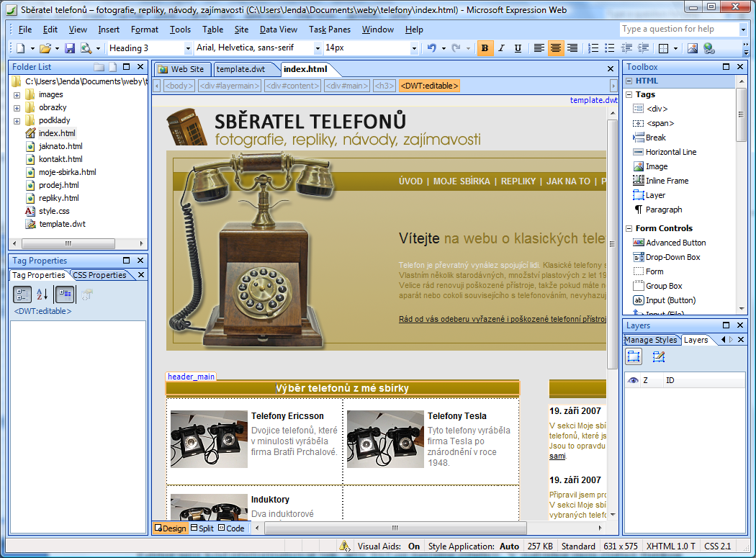Viewport: 756px width, 558px height.
Task: Click the numbered list toolbar icon
Action: click(x=593, y=48)
